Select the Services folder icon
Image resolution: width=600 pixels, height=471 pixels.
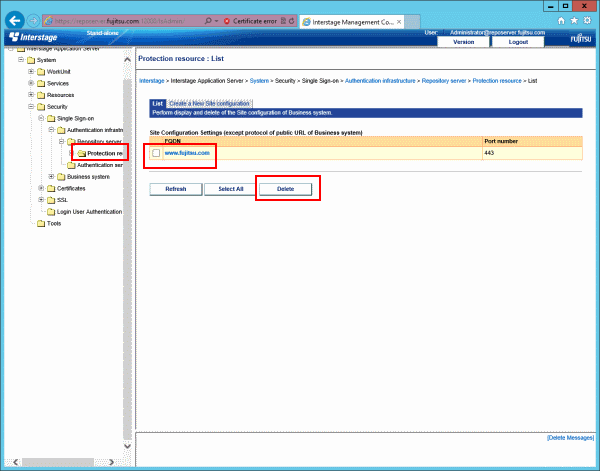click(41, 84)
